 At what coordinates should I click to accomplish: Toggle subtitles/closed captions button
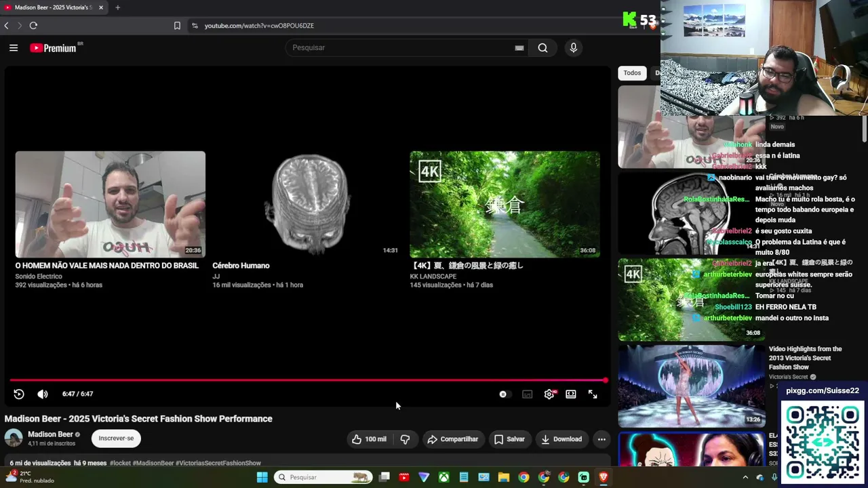(527, 394)
